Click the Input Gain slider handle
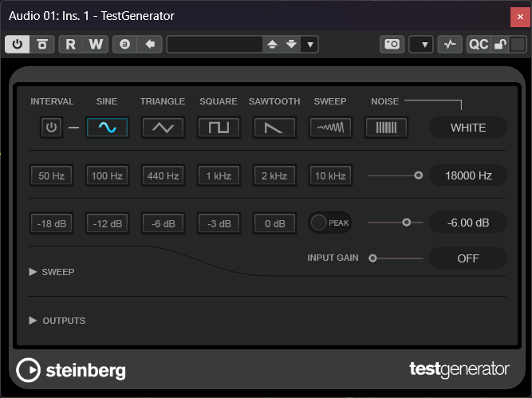This screenshot has height=398, width=532. pyautogui.click(x=372, y=258)
